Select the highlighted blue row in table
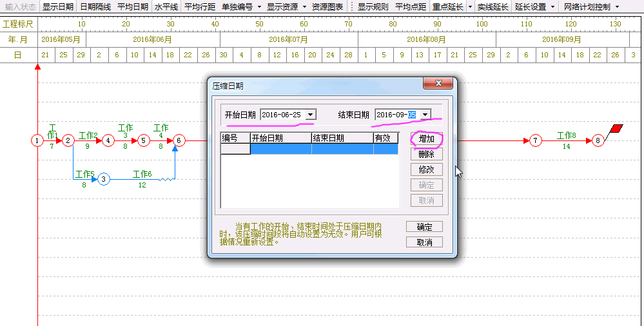This screenshot has height=326, width=644. [309, 149]
